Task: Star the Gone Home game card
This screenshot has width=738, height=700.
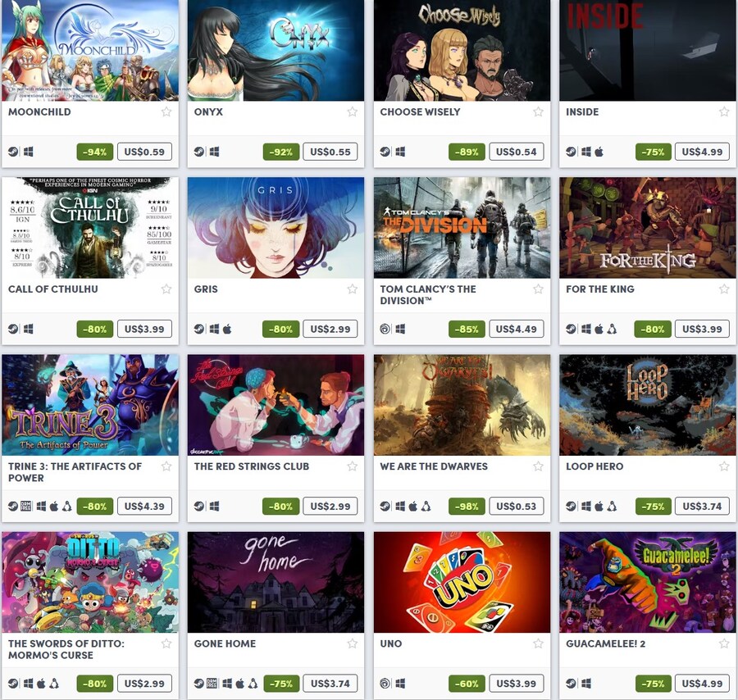Action: tap(352, 643)
